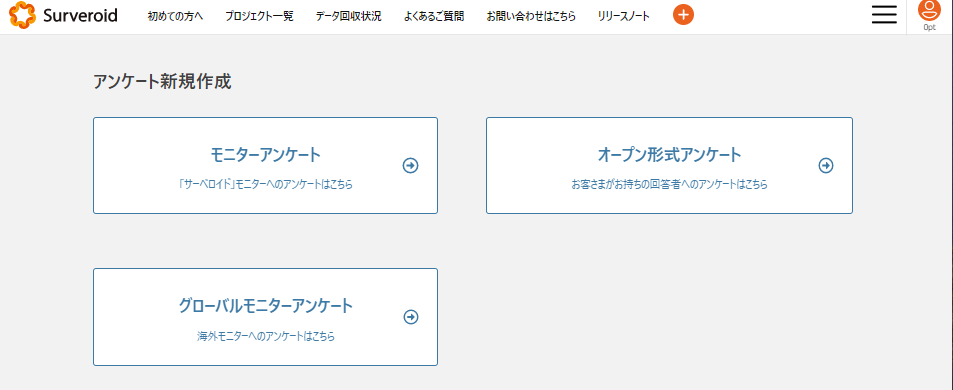Open よくあるご質問 page
This screenshot has height=390, width=953.
(x=434, y=16)
